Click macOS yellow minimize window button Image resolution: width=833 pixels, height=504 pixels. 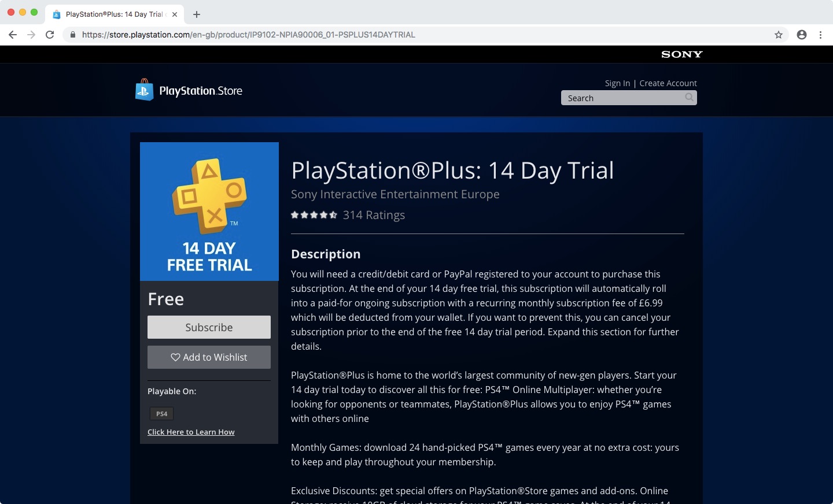pyautogui.click(x=23, y=12)
